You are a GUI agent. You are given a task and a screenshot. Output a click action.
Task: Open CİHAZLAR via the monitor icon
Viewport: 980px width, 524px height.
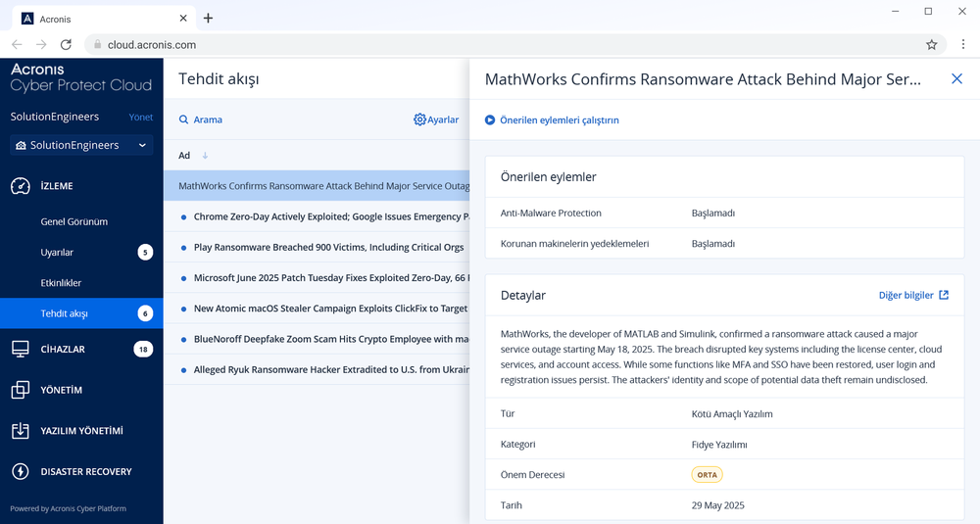(20, 349)
